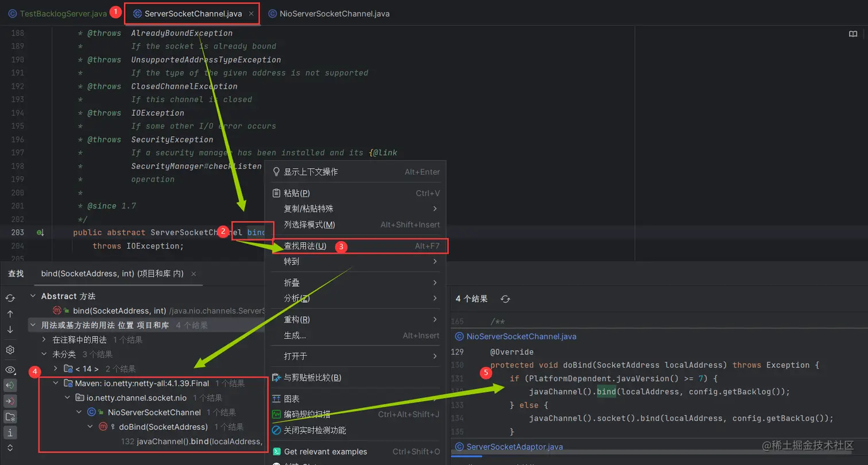Click the compare with clipboard icon
This screenshot has width=868, height=465.
276,378
